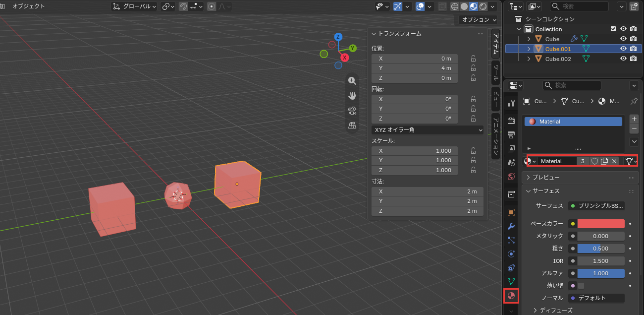This screenshot has width=644, height=315.
Task: Open the オプション dropdown
Action: click(478, 20)
